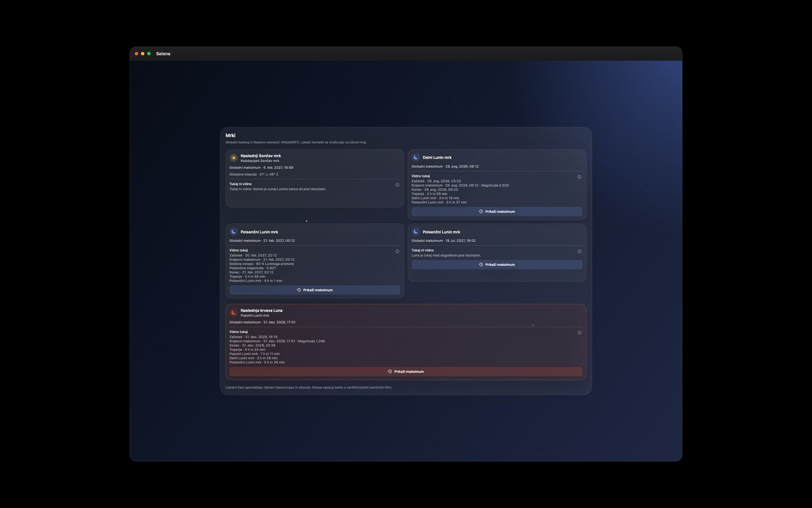Click 'Popolni Lunin mrk' subtitle

pyautogui.click(x=255, y=316)
